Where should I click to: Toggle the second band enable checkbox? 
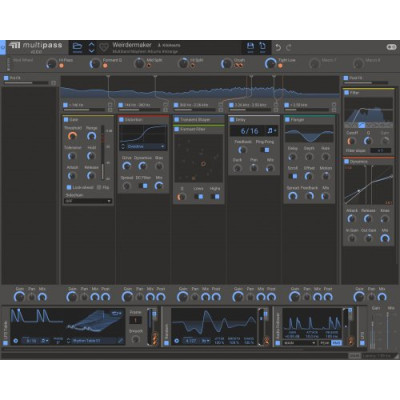[x=121, y=105]
